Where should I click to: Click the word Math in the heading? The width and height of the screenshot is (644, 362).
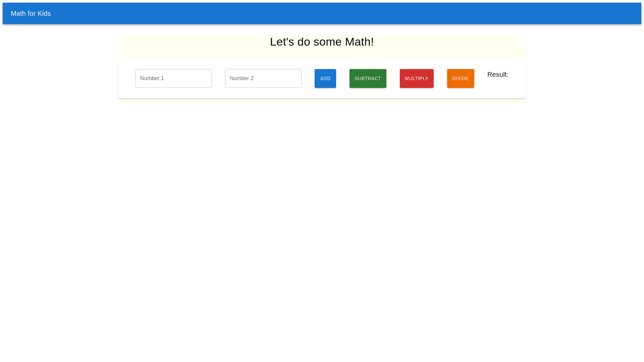point(359,42)
